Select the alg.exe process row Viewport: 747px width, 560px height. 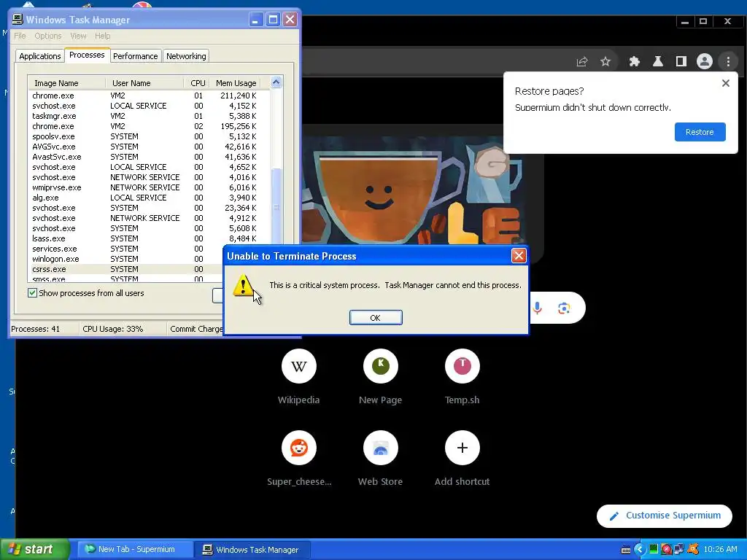tap(149, 198)
